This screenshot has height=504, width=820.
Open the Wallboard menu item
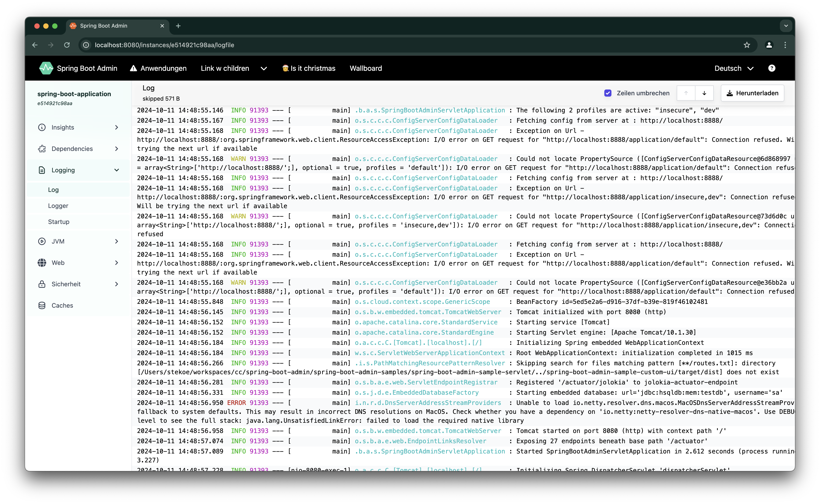(366, 68)
